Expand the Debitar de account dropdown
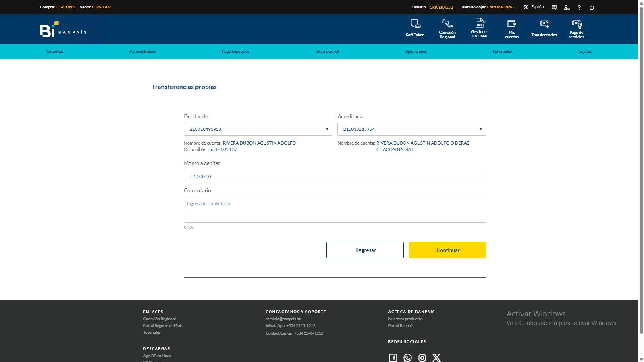 258,129
